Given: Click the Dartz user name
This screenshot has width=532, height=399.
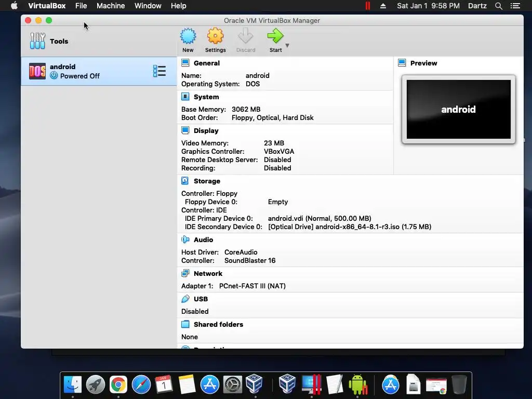Looking at the screenshot, I should tap(477, 6).
